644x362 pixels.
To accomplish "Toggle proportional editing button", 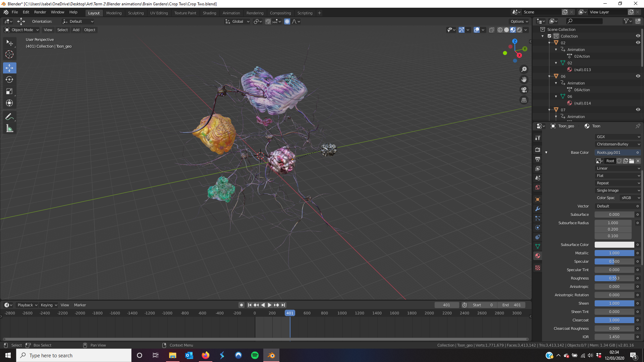I will tap(287, 21).
